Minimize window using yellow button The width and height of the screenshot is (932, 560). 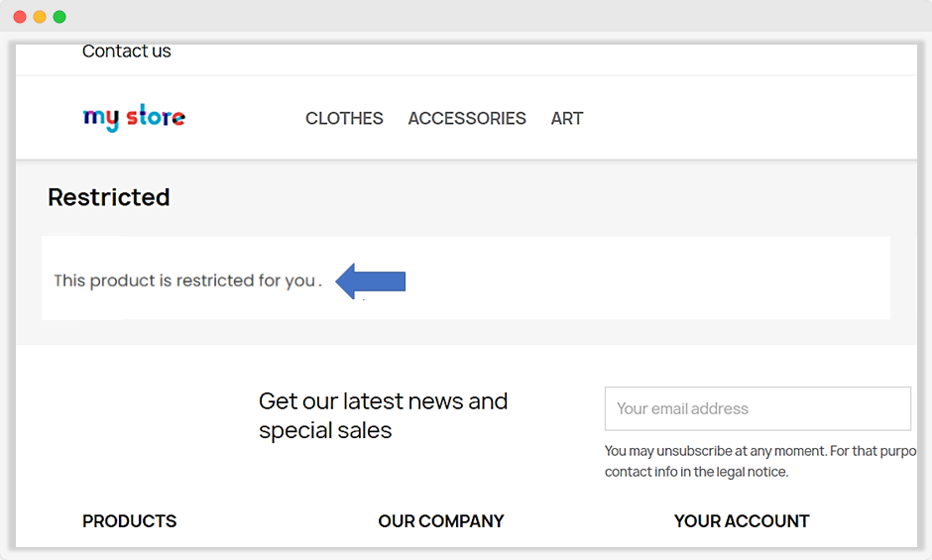40,17
